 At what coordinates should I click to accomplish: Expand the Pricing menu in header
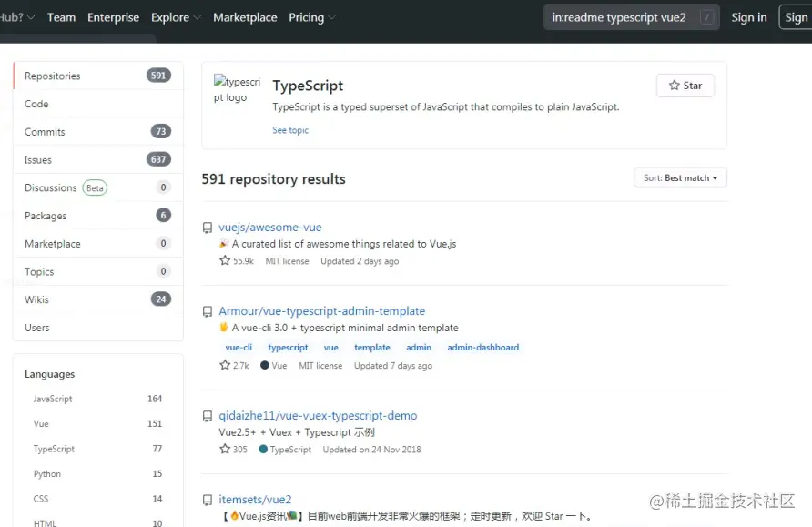point(311,17)
